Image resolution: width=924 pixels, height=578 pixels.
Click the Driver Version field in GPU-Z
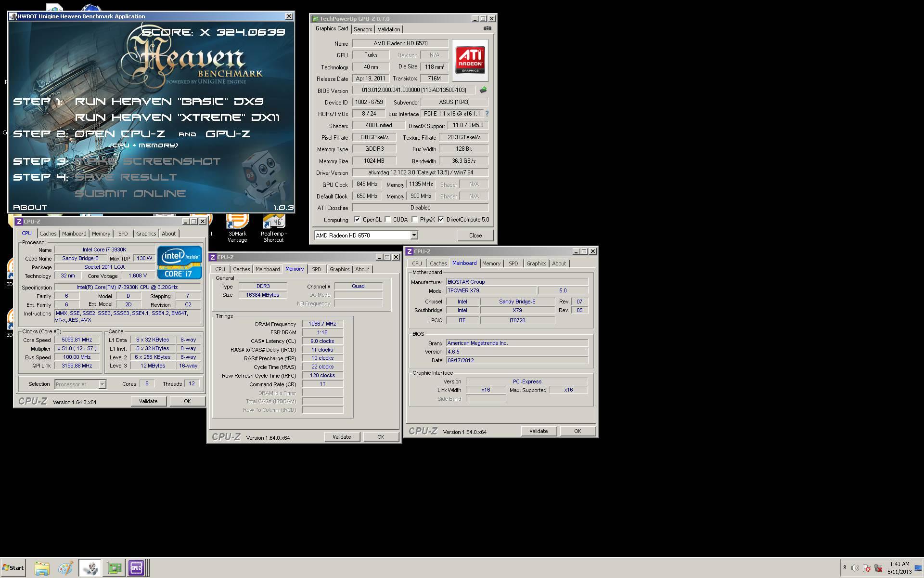click(x=420, y=172)
